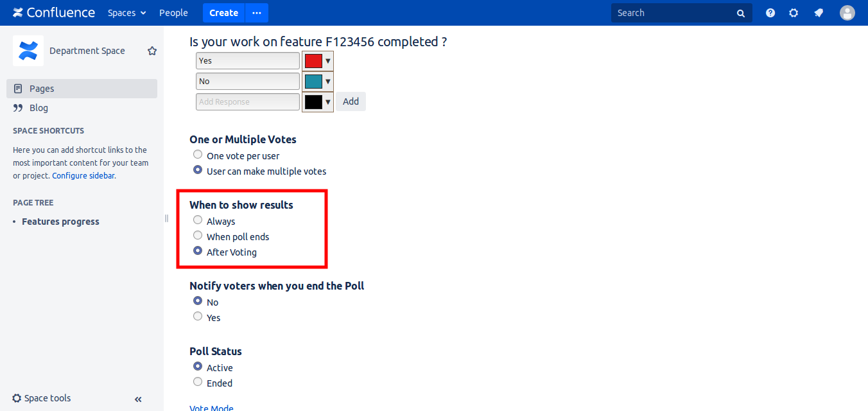Click the Add Response text field
This screenshot has width=868, height=411.
(x=247, y=101)
